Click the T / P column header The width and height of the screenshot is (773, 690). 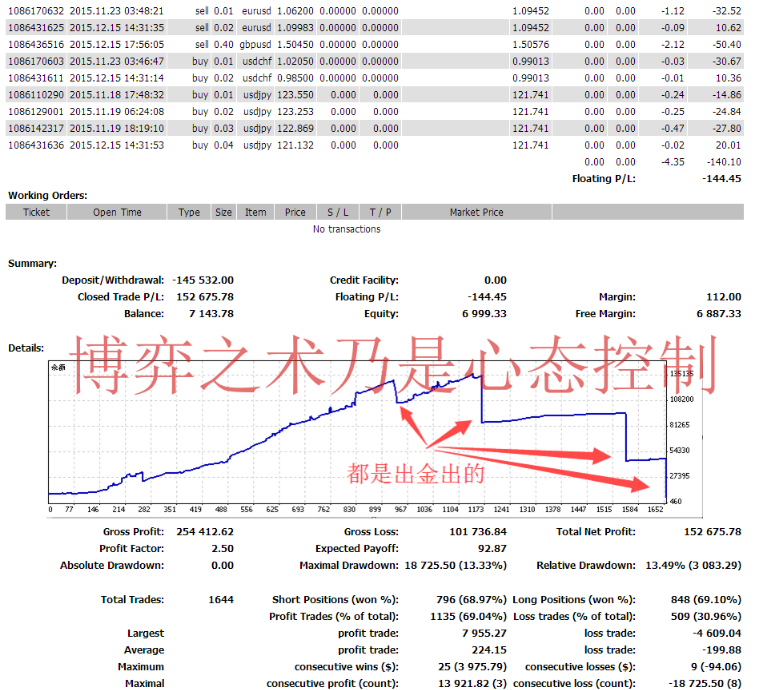[380, 212]
